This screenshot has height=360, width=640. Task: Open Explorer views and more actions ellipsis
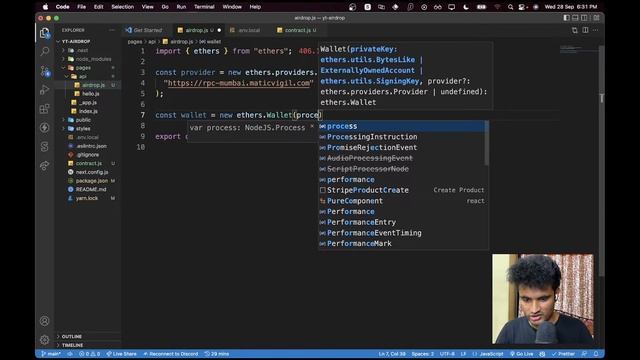pos(112,30)
